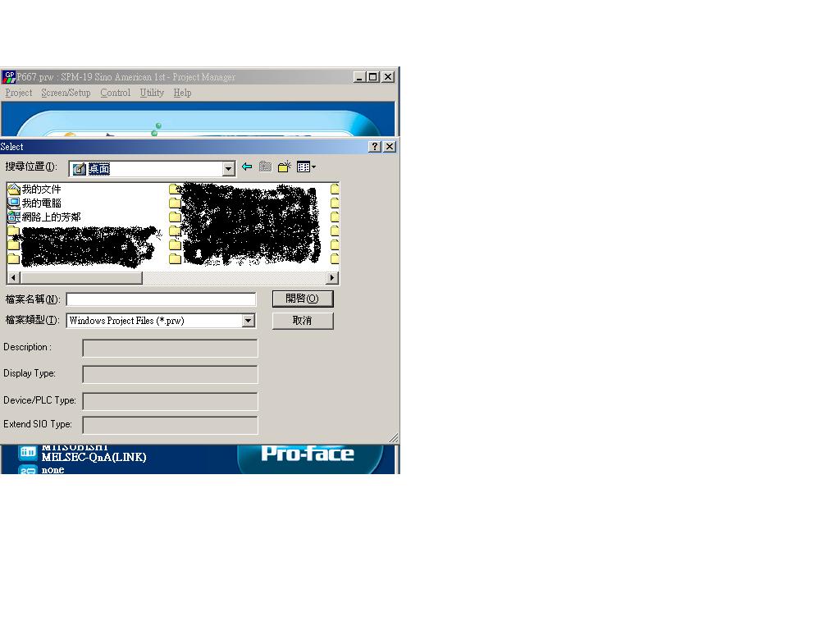Click the up one level folder icon
Image resolution: width=840 pixels, height=630 pixels.
click(265, 167)
